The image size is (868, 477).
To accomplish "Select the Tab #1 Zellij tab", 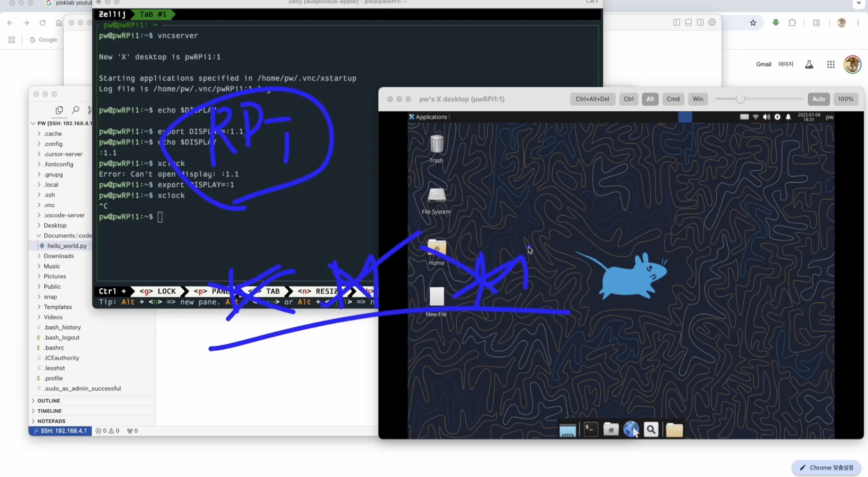I will coord(153,14).
